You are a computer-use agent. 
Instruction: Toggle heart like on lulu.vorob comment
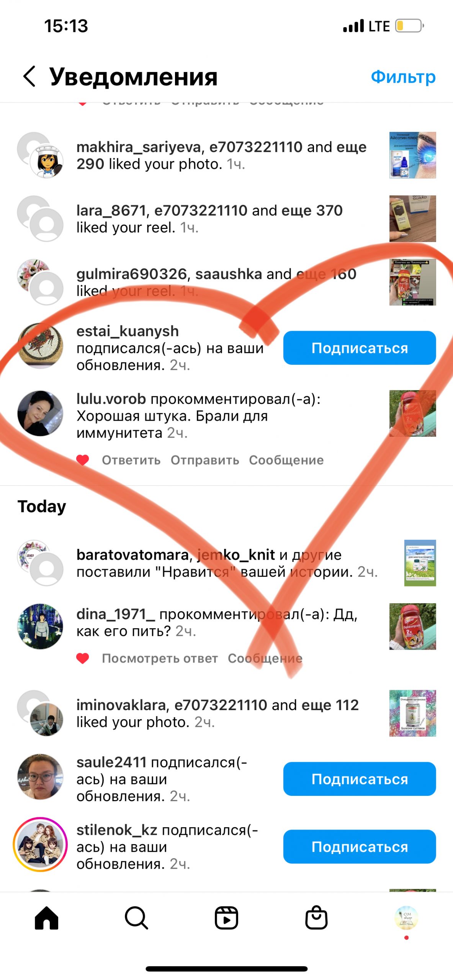(x=83, y=460)
